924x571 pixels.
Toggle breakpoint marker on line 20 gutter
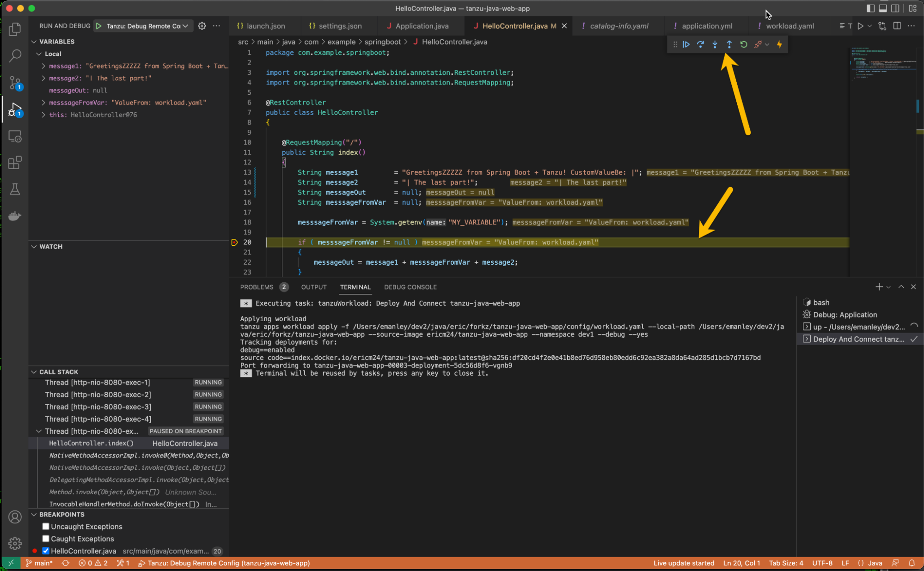coord(234,242)
